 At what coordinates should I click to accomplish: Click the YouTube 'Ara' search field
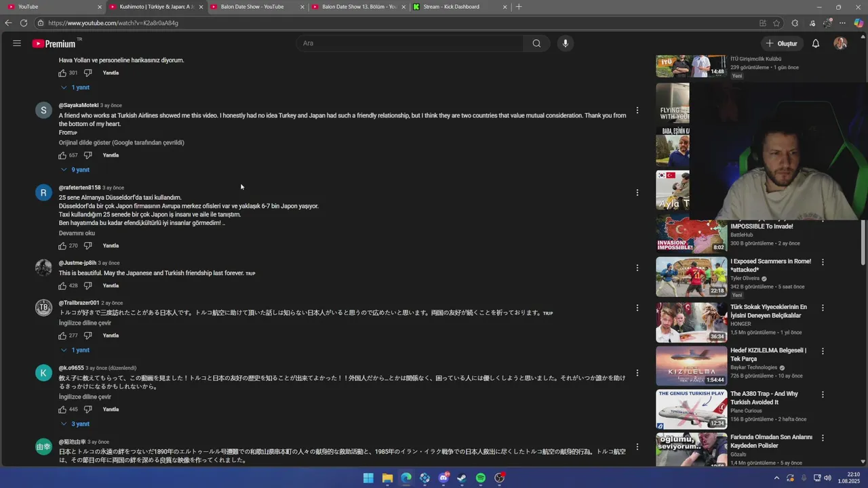[x=410, y=43]
